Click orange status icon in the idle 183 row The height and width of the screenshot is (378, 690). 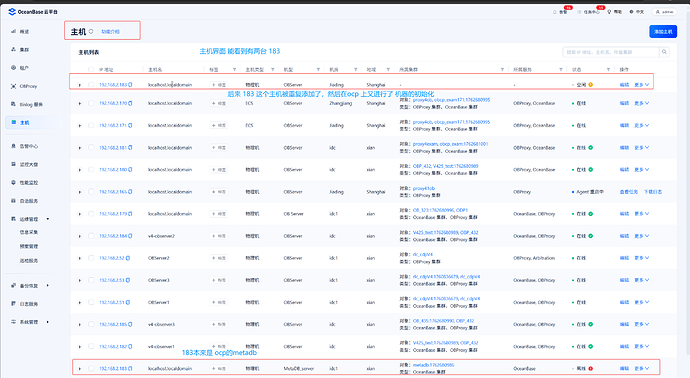click(591, 84)
